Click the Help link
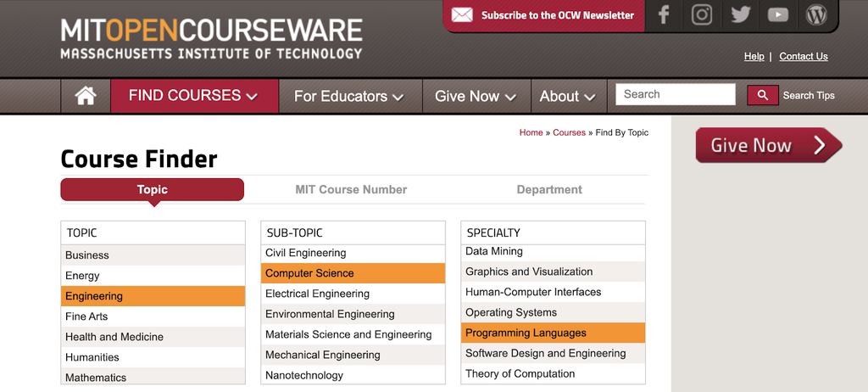 pos(754,56)
